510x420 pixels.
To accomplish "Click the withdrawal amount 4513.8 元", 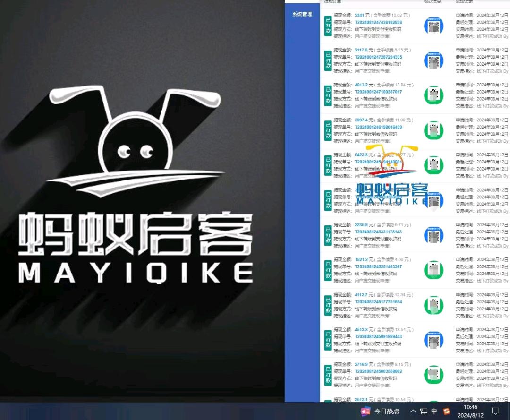I will [364, 330].
